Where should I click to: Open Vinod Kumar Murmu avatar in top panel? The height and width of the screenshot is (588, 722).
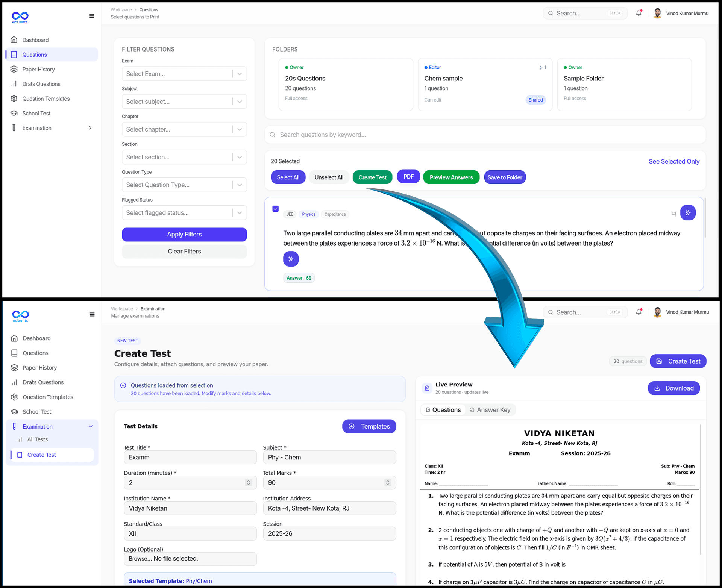tap(657, 13)
